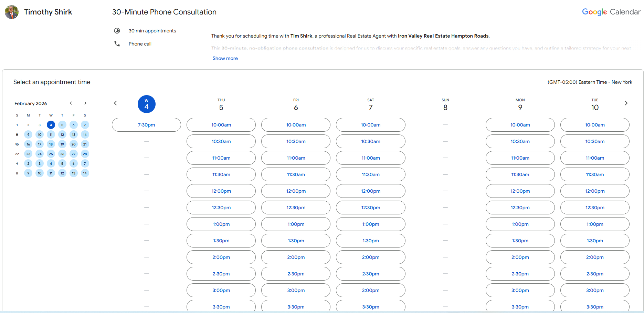This screenshot has width=644, height=313.
Task: Select date 16 in the mini calendar
Action: 28,144
